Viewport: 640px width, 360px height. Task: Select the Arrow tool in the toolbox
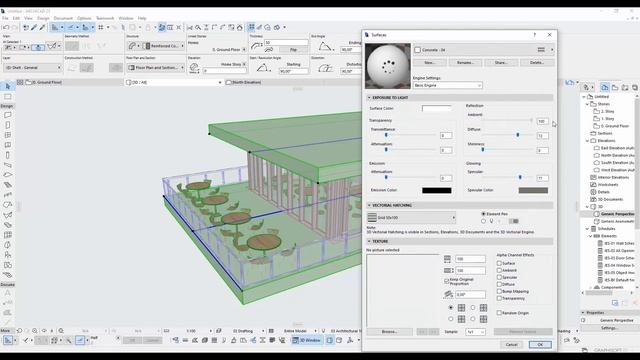point(7,86)
